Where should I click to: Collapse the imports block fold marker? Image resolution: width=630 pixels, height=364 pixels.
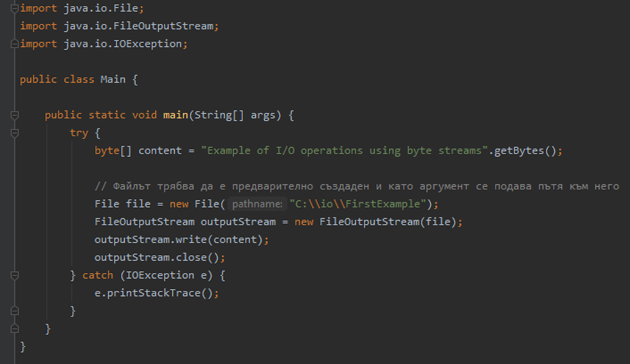tap(14, 8)
